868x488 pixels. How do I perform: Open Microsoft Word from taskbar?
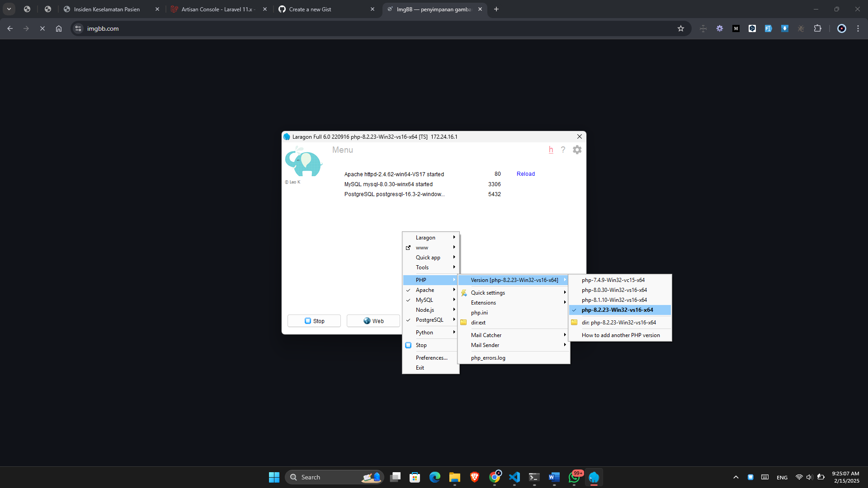554,477
